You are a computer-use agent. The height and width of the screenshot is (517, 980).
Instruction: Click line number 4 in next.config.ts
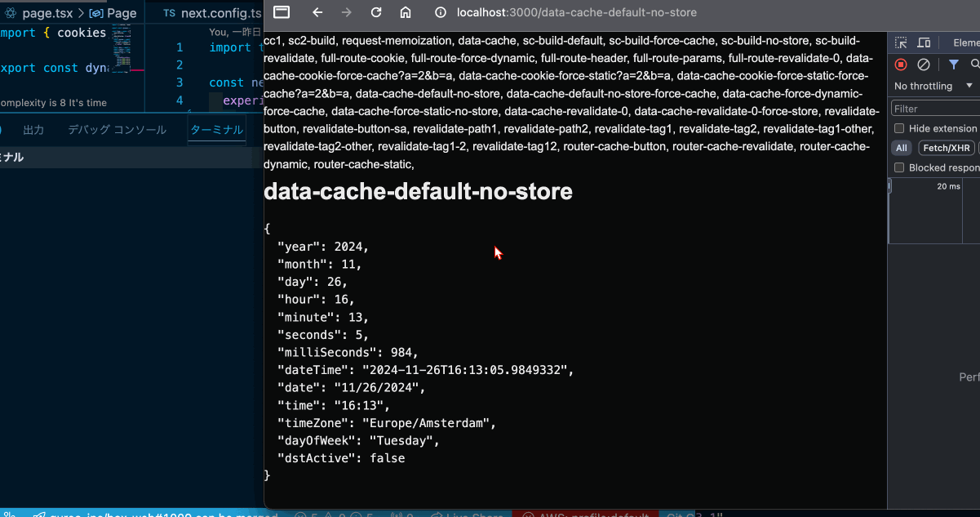click(180, 100)
